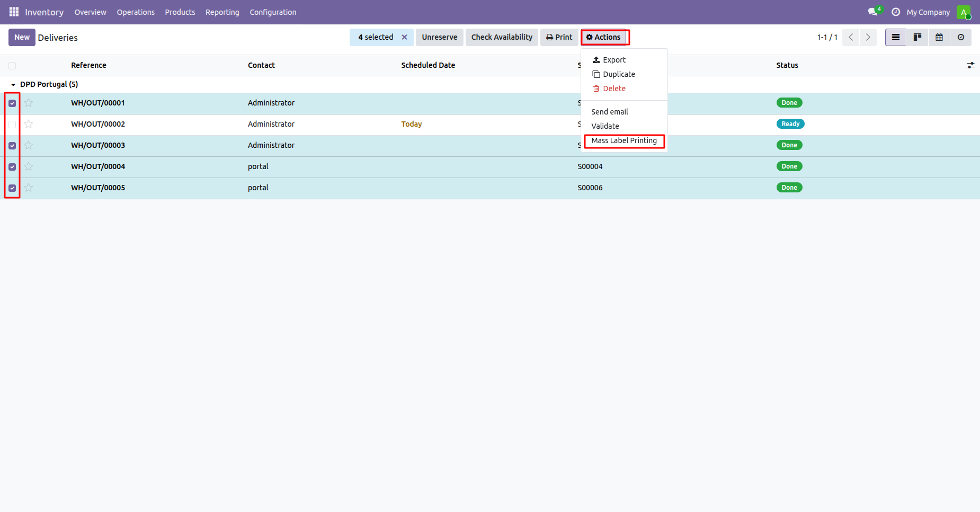Switch to calendar view
The height and width of the screenshot is (512, 980).
pyautogui.click(x=939, y=37)
